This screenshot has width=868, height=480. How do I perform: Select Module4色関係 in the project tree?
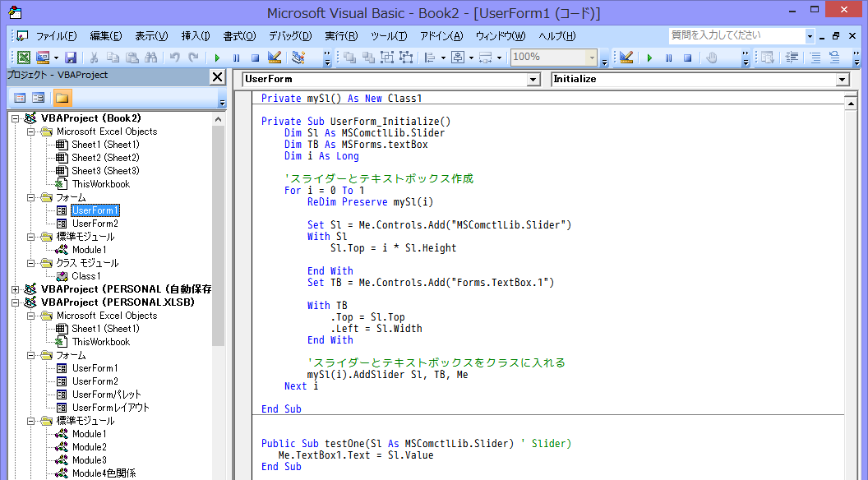[104, 473]
